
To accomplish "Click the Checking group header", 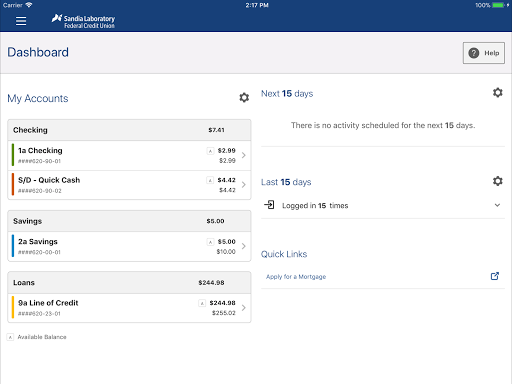I will [x=129, y=130].
